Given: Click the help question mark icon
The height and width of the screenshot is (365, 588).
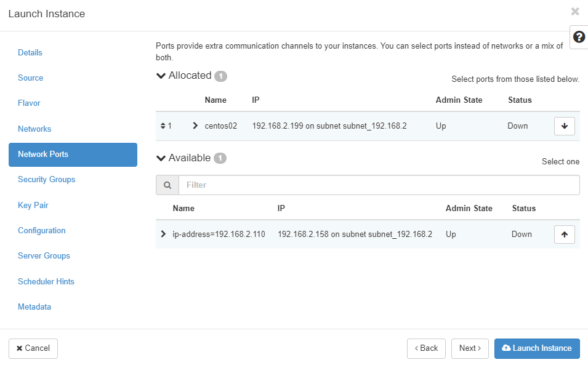Looking at the screenshot, I should 578,37.
